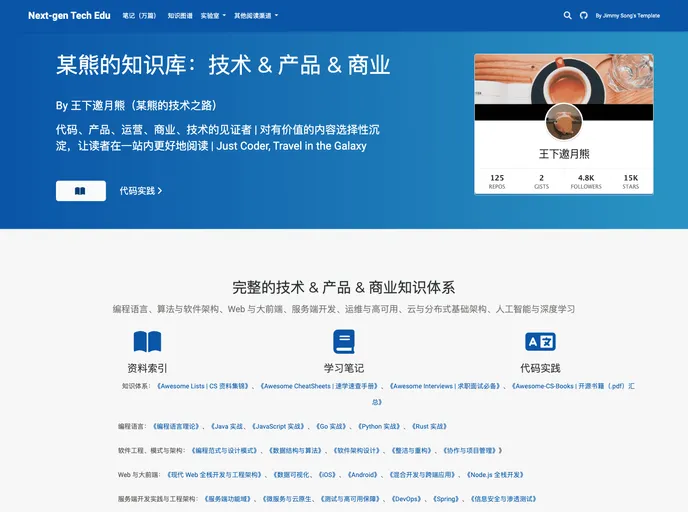Open the GitHub icon link in navbar
Viewport: 688px width, 512px height.
point(584,16)
